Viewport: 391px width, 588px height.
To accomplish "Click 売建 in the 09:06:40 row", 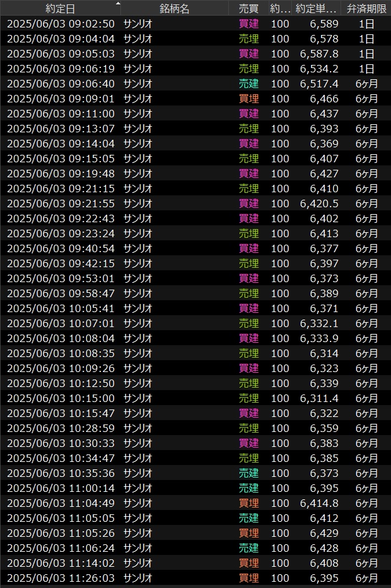I will coord(249,84).
